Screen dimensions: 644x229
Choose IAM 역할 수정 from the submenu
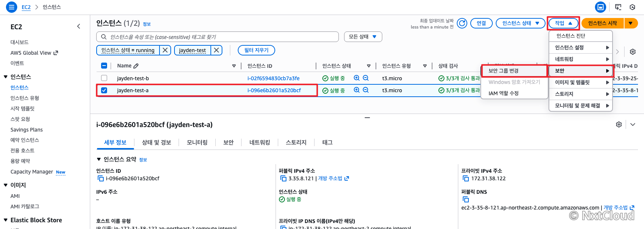click(514, 93)
